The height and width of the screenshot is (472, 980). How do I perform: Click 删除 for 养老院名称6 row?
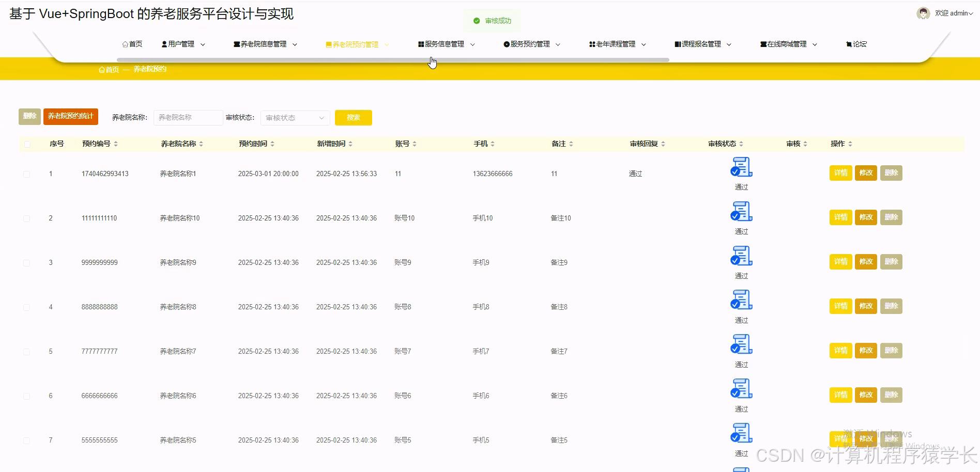(x=891, y=395)
